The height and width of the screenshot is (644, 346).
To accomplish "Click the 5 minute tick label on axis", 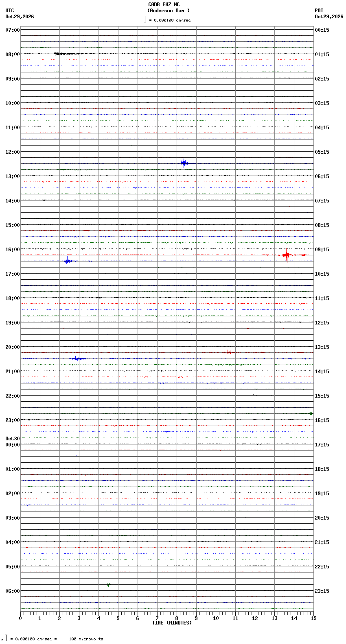I will pyautogui.click(x=118, y=618).
